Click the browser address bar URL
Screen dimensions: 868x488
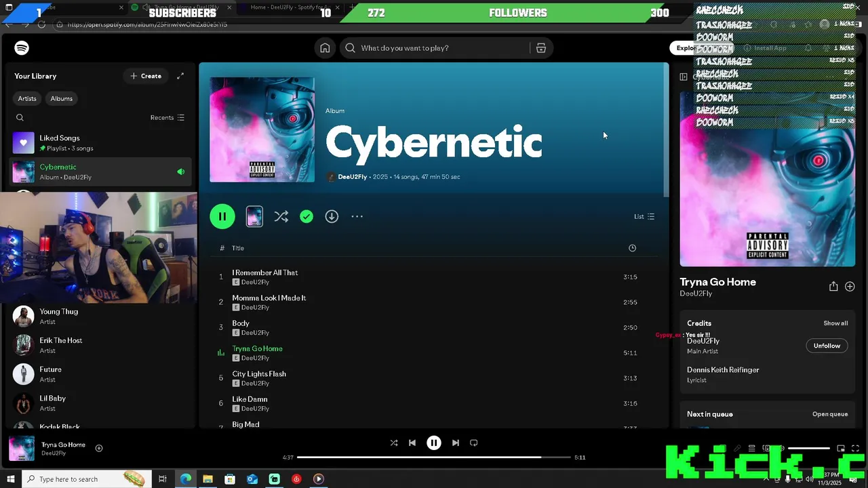click(x=147, y=24)
